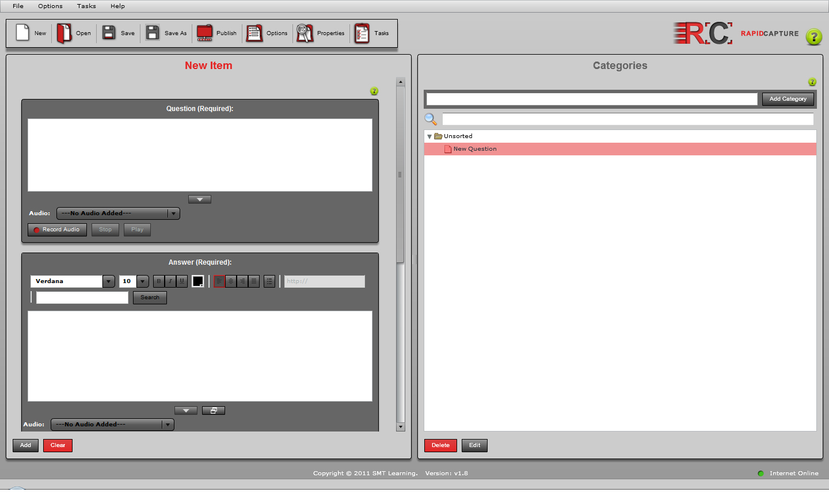Viewport: 829px width, 504px height.
Task: Open the Options menu in menu bar
Action: pos(50,6)
